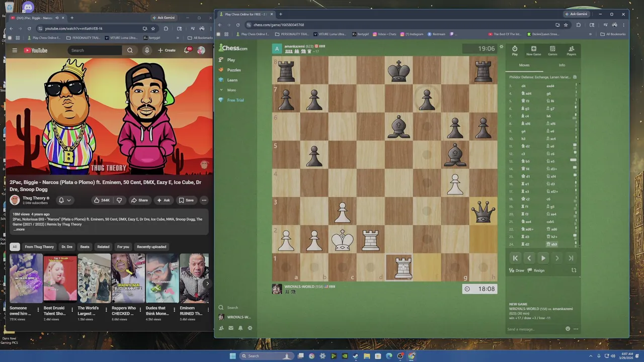Open YouTube notifications bell
The height and width of the screenshot is (362, 644).
click(x=187, y=50)
